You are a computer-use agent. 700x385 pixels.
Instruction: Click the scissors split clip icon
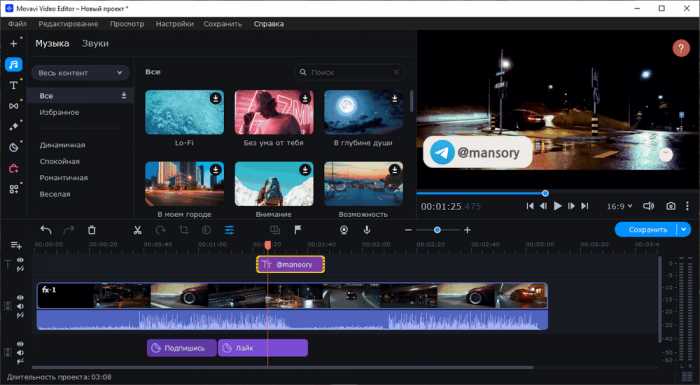[138, 230]
